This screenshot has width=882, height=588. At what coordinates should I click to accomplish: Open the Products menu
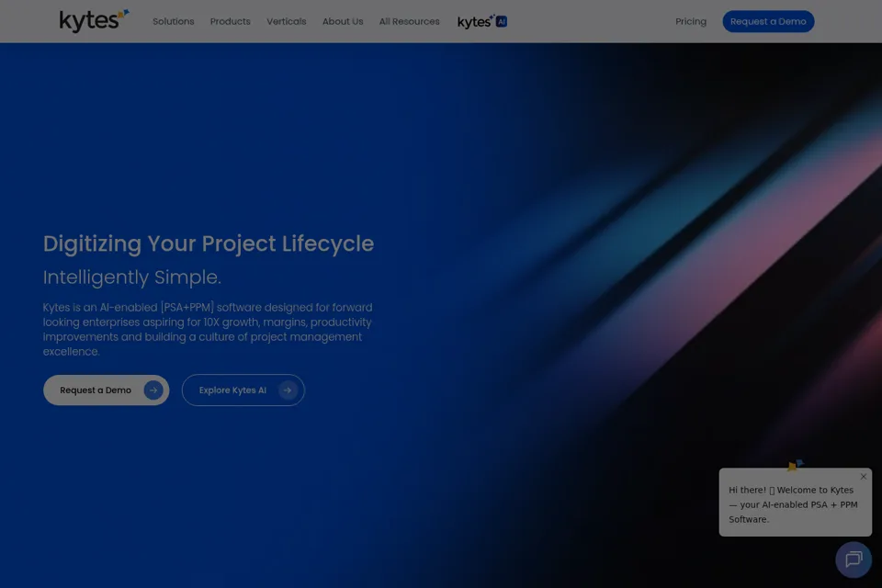(x=230, y=21)
